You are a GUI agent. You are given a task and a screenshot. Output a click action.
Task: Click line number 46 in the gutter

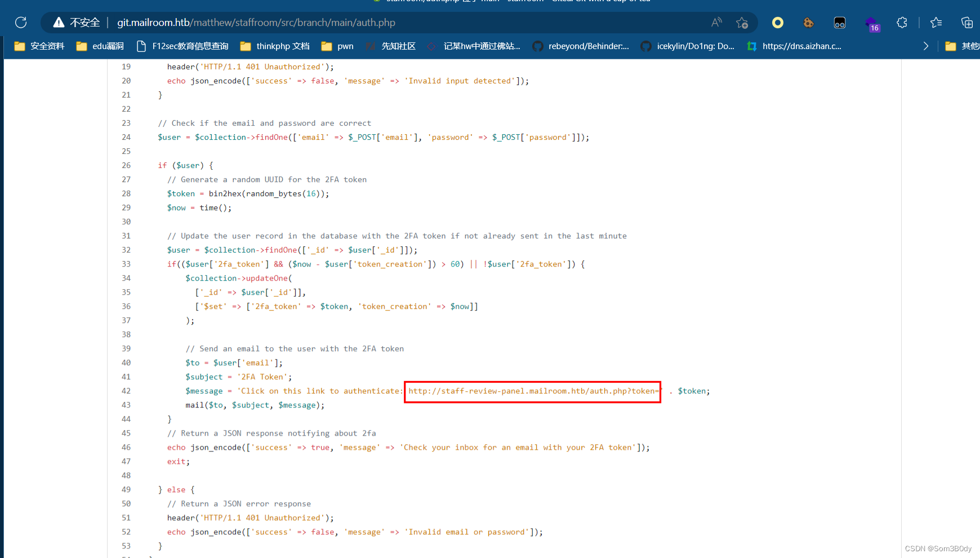126,448
